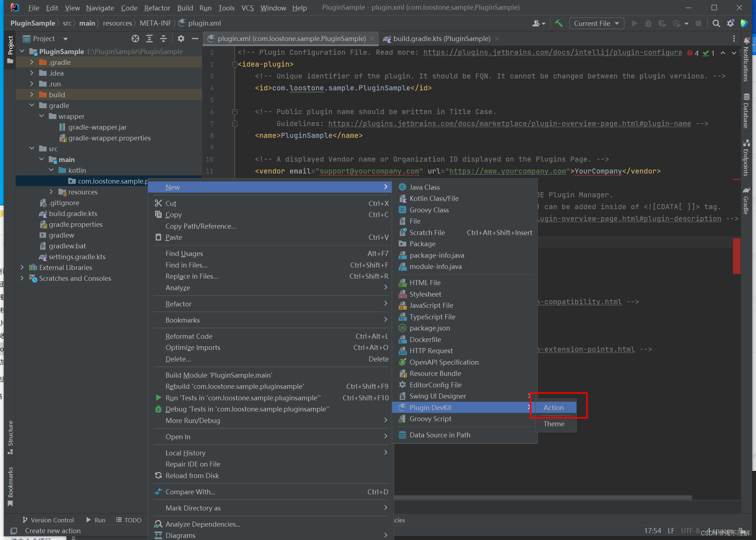Expand the build folder
756x540 pixels.
coord(32,95)
